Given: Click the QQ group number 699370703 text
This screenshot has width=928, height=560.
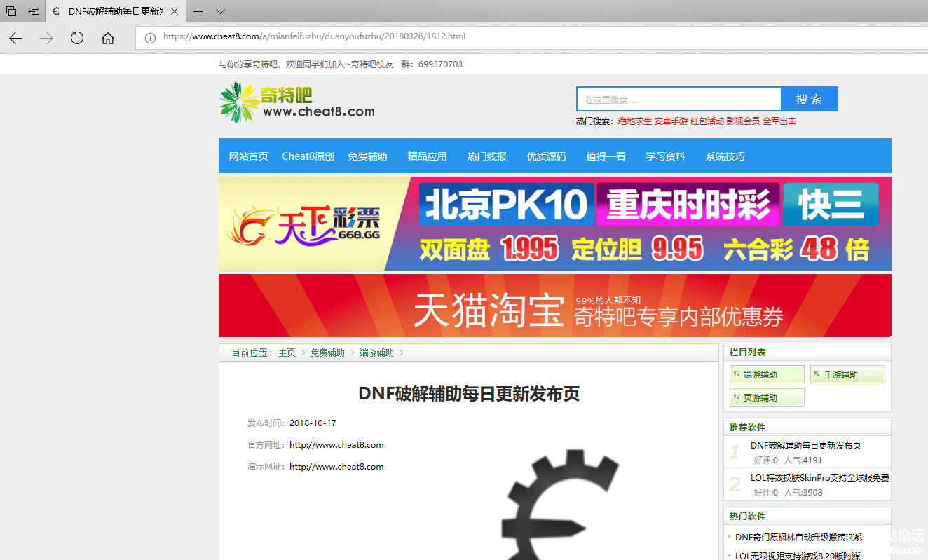Looking at the screenshot, I should (x=440, y=64).
